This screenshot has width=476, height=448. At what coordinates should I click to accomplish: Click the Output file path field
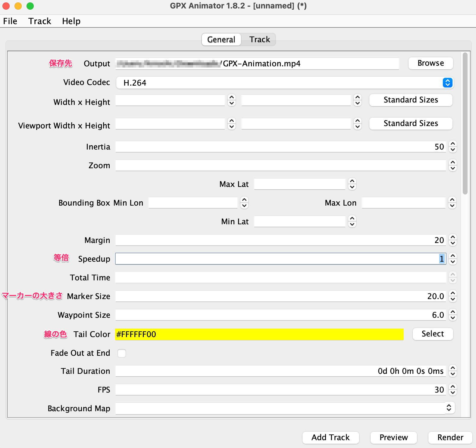(x=257, y=64)
